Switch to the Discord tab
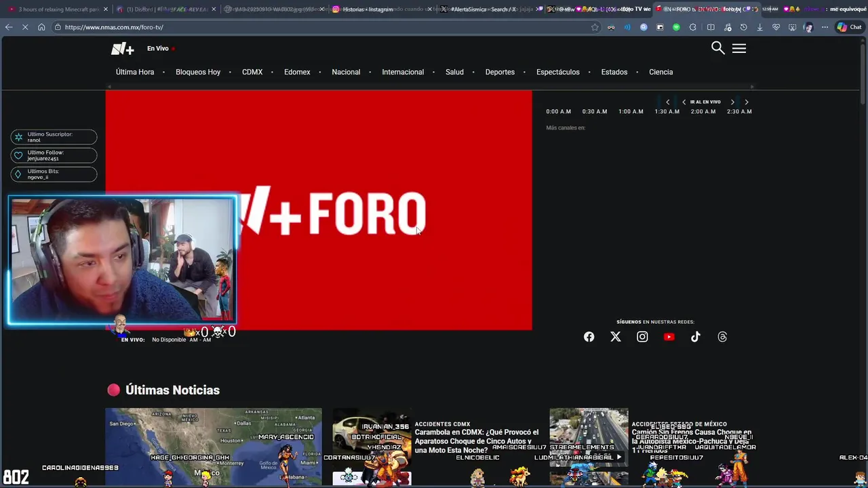This screenshot has width=868, height=488. (165, 9)
